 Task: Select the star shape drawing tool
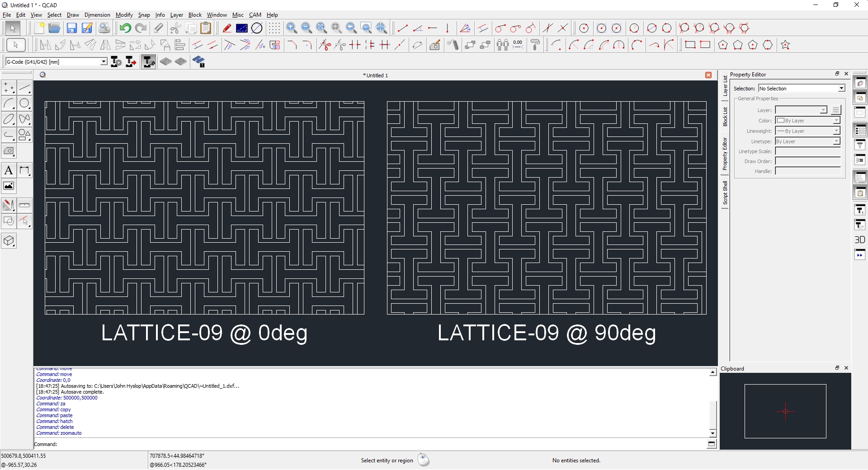point(785,45)
